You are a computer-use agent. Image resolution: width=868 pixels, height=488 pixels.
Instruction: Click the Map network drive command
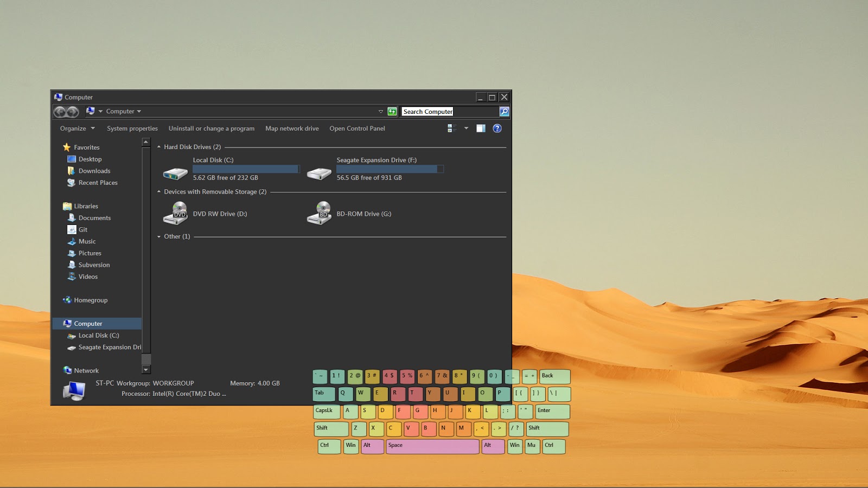[292, 129]
